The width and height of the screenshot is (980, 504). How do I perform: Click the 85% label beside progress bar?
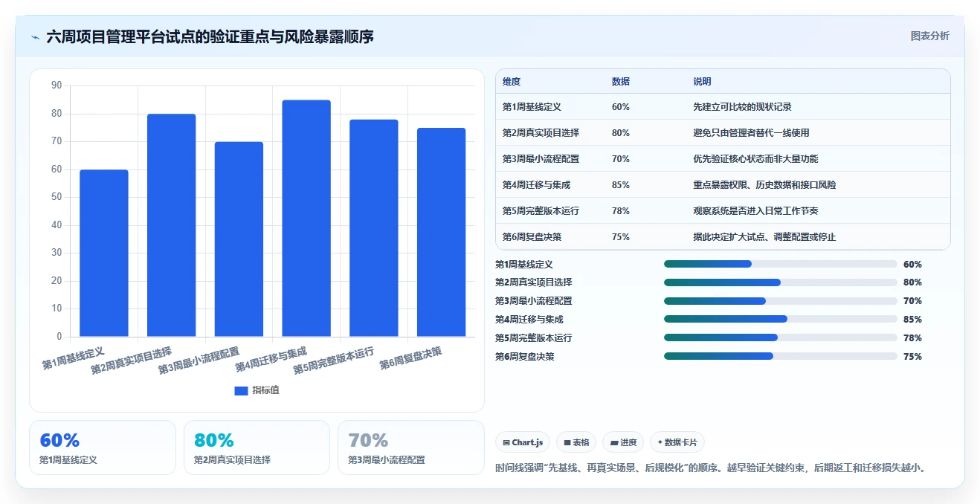(912, 320)
